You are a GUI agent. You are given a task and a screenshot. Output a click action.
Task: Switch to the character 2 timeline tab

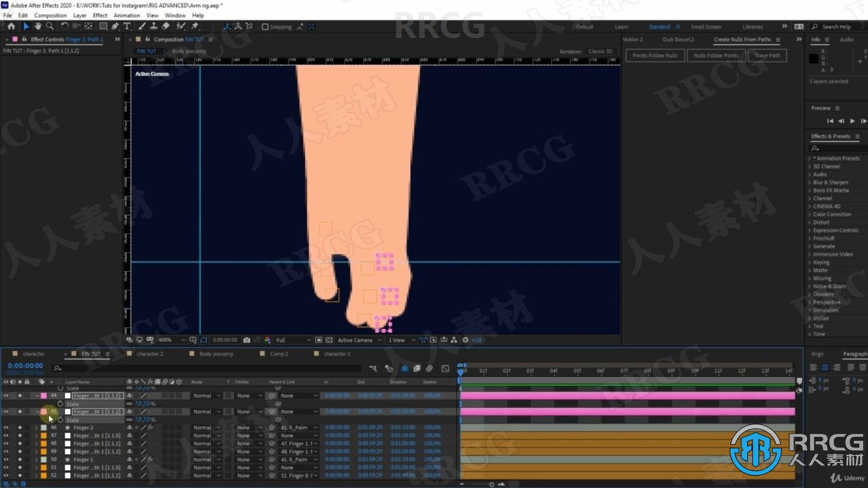[x=149, y=354]
